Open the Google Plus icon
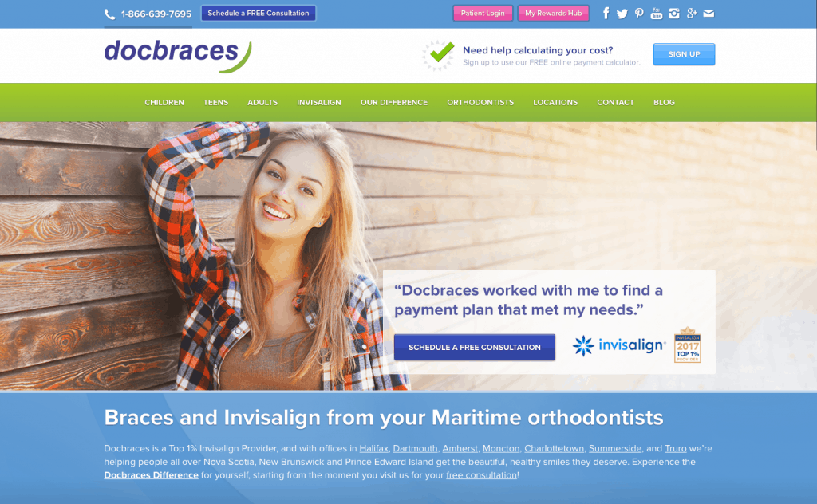This screenshot has width=817, height=504. [x=692, y=14]
